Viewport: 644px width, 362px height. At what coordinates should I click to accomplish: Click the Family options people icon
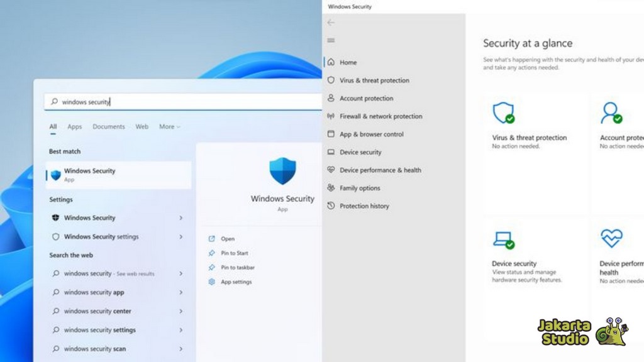[x=331, y=187]
